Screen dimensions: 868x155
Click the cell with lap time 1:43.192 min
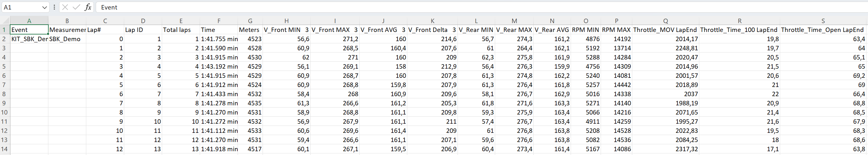219,66
